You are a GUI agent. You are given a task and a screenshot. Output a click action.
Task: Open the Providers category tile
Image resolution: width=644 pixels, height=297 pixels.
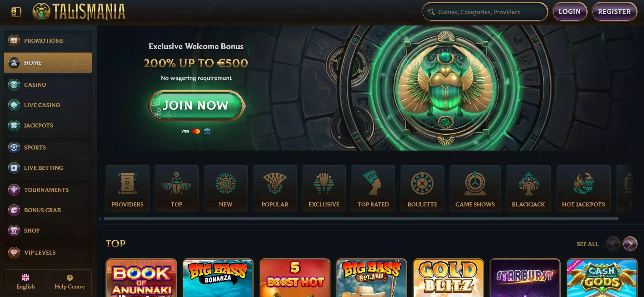pyautogui.click(x=127, y=189)
